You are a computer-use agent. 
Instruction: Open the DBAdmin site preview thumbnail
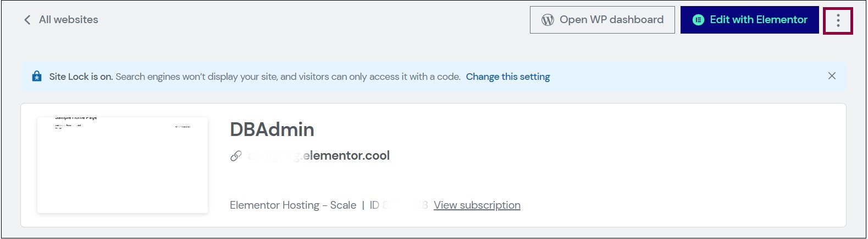123,165
